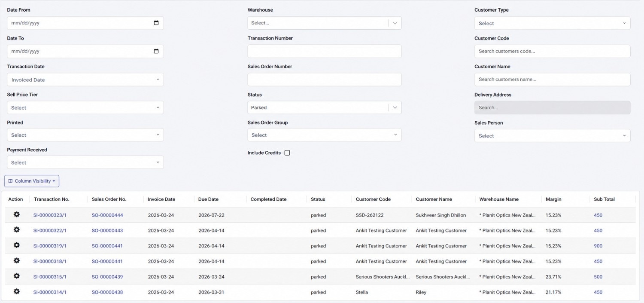Sort by Sub Total column header
Image resolution: width=644 pixels, height=303 pixels.
pyautogui.click(x=604, y=199)
